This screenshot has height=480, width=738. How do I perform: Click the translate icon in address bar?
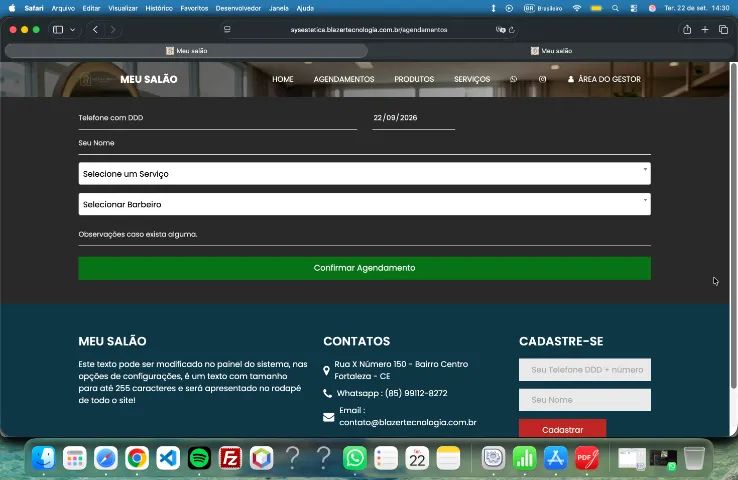[500, 30]
